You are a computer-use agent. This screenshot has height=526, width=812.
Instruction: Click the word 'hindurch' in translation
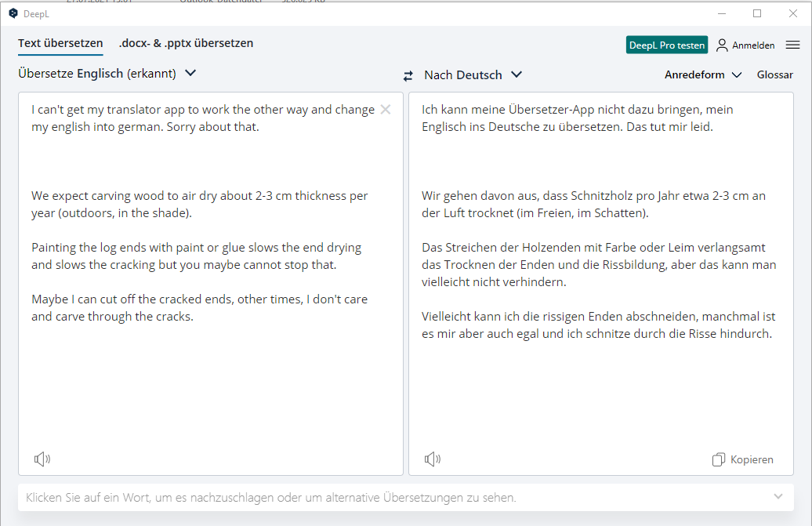click(744, 334)
